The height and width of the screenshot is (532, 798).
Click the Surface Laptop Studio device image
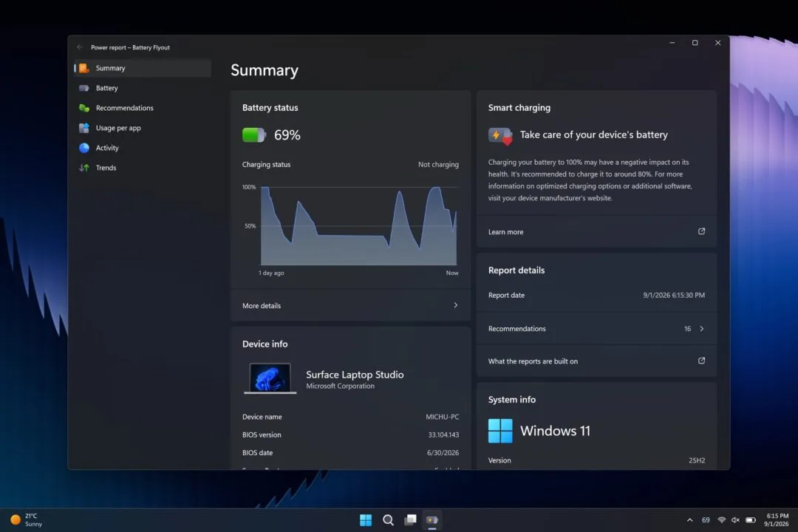(x=270, y=378)
